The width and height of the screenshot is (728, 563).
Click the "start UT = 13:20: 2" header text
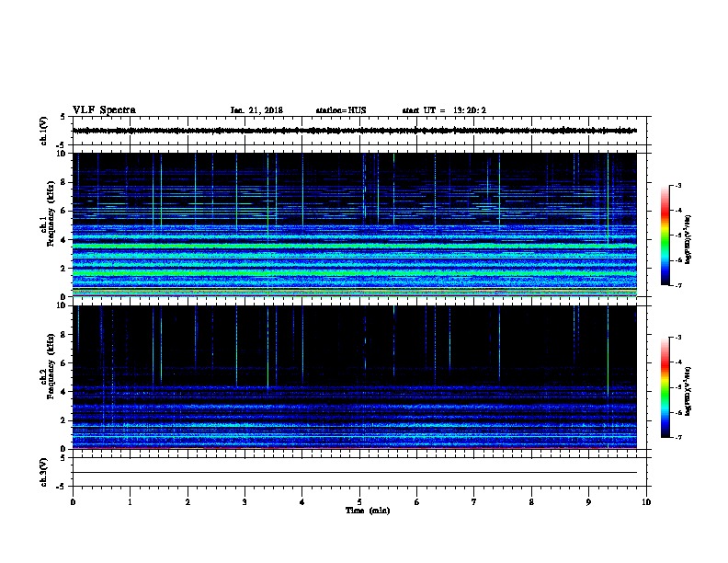coord(444,110)
